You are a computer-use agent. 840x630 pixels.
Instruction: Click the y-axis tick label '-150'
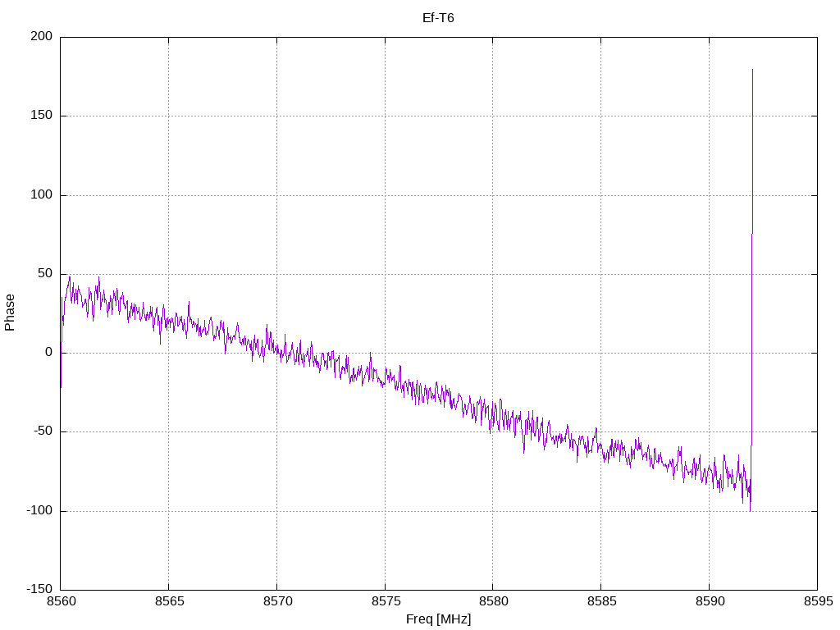pos(39,589)
